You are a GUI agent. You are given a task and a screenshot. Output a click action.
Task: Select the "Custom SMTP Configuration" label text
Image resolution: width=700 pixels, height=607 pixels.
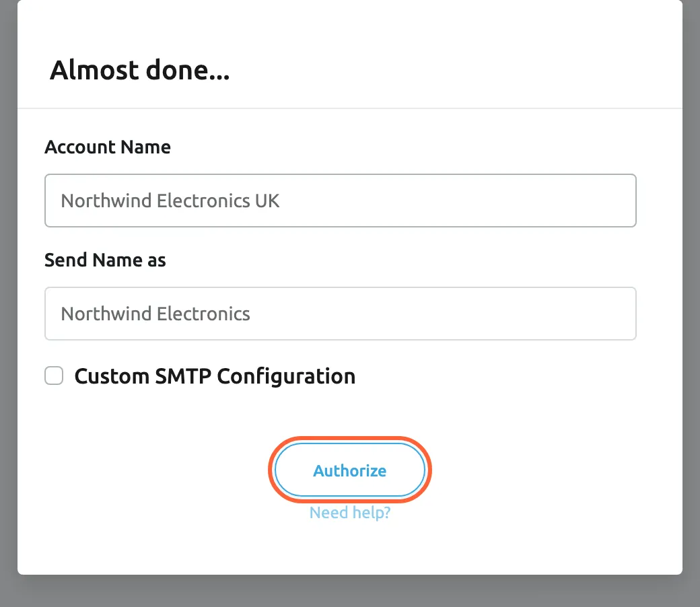pyautogui.click(x=215, y=376)
